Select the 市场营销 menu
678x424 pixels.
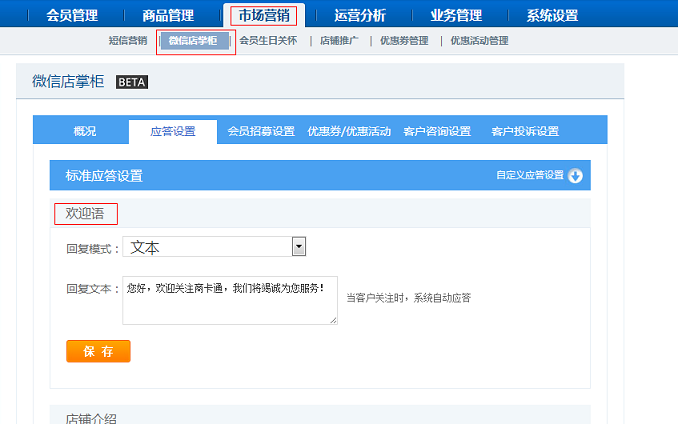tap(263, 15)
